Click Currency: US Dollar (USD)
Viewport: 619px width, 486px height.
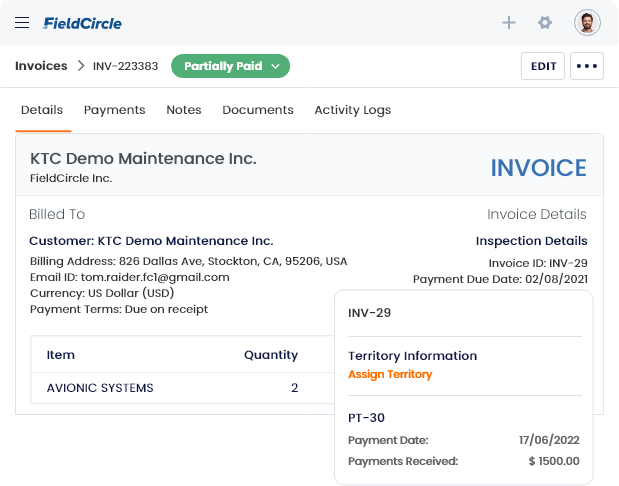[x=102, y=293]
